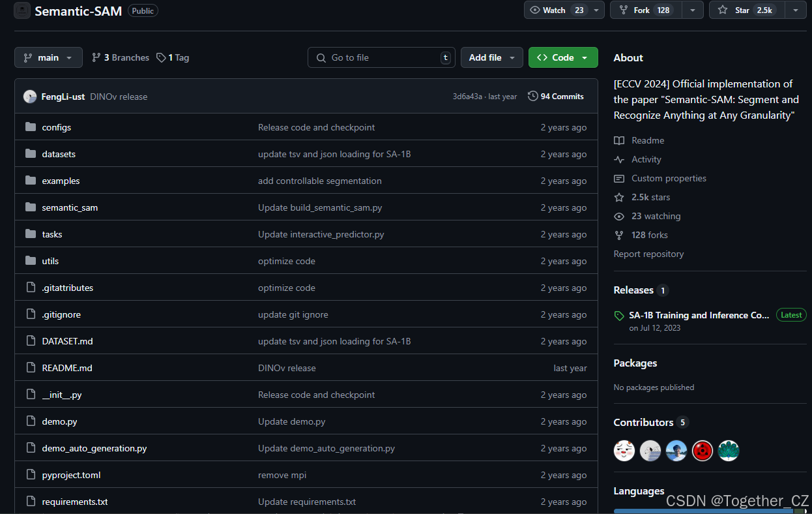812x514 pixels.
Task: Click the fork icon beside 128 forks
Action: pos(619,235)
